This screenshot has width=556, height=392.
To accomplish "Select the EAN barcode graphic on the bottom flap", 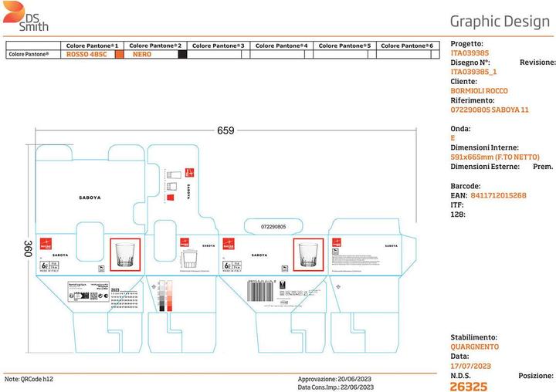I will point(261,291).
